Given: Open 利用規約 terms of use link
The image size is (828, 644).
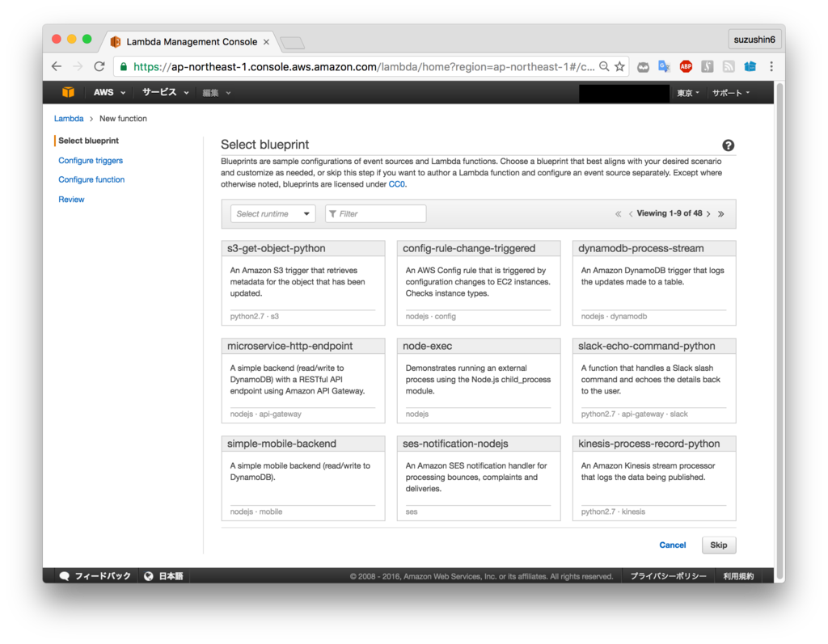Looking at the screenshot, I should pyautogui.click(x=738, y=576).
